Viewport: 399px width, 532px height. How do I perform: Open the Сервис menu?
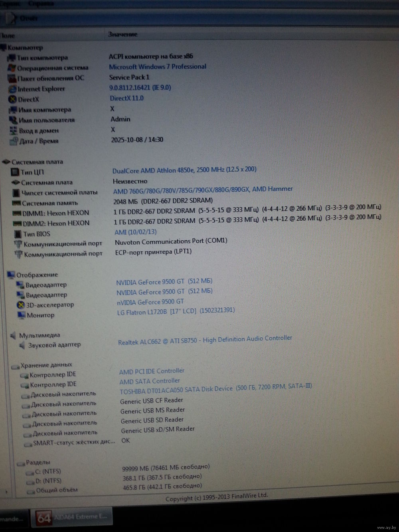click(12, 4)
